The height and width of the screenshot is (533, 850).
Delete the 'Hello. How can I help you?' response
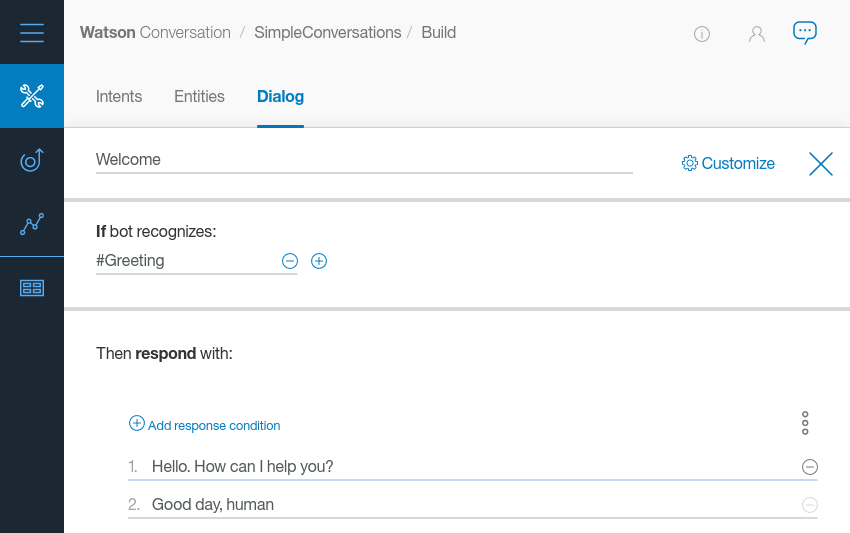coord(810,467)
